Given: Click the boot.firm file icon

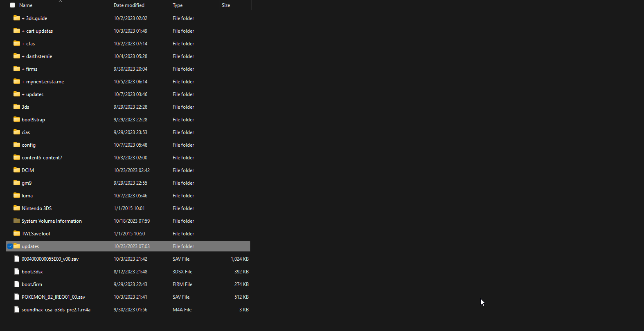Looking at the screenshot, I should click(x=17, y=284).
